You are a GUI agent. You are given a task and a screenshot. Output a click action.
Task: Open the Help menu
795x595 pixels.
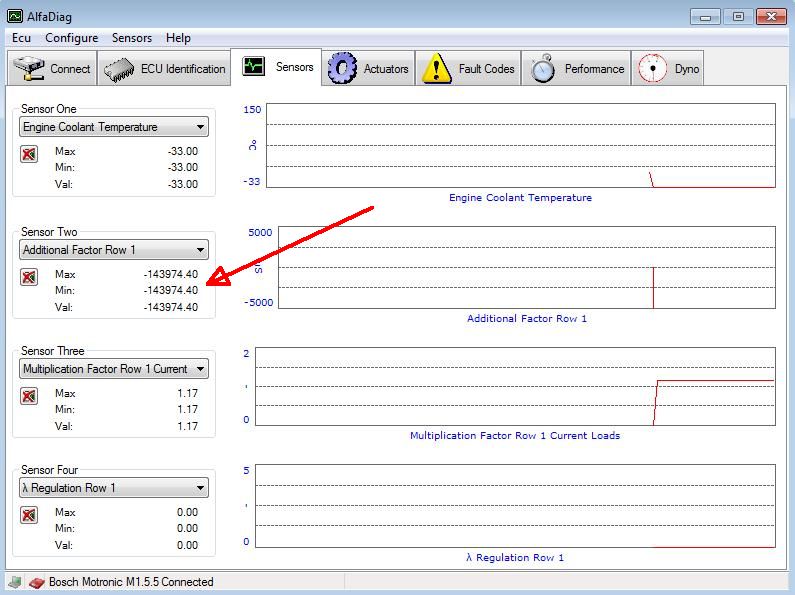pyautogui.click(x=178, y=38)
